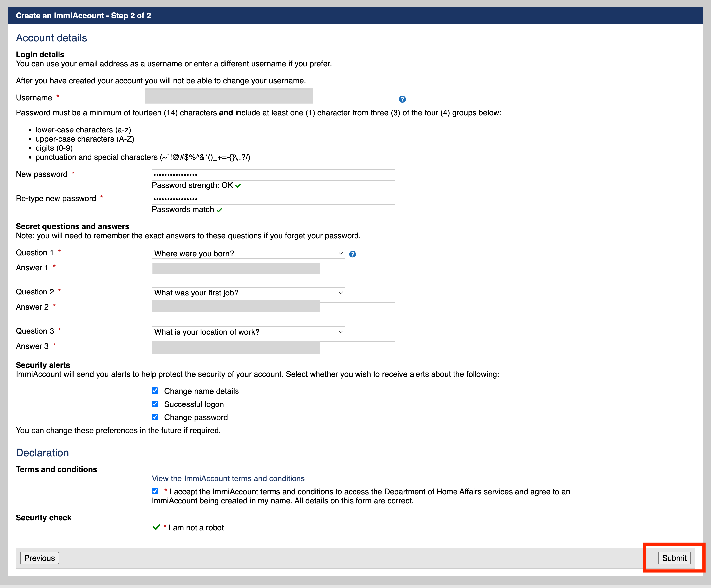Screen dimensions: 711x588
Task: Open the Question 3 location of work dropdown
Action: [248, 332]
